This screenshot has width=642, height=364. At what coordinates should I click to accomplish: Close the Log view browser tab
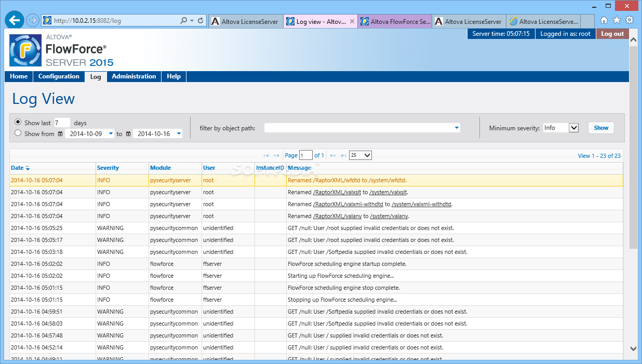(352, 22)
